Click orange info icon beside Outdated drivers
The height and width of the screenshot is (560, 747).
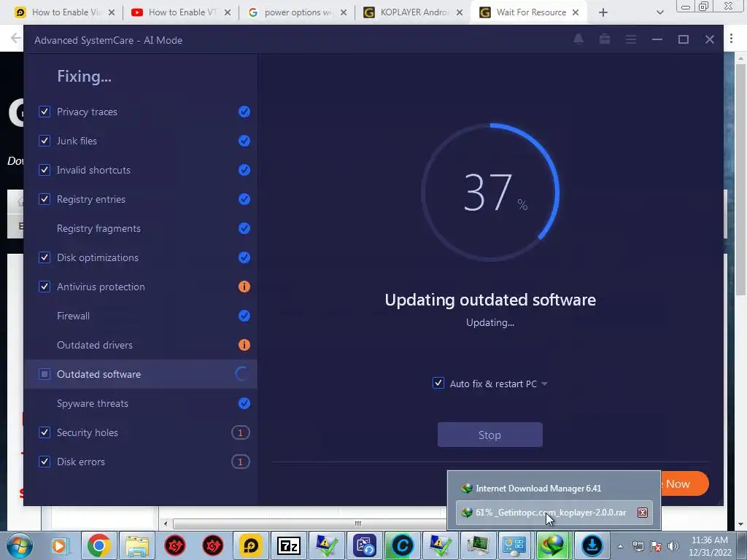tap(244, 345)
